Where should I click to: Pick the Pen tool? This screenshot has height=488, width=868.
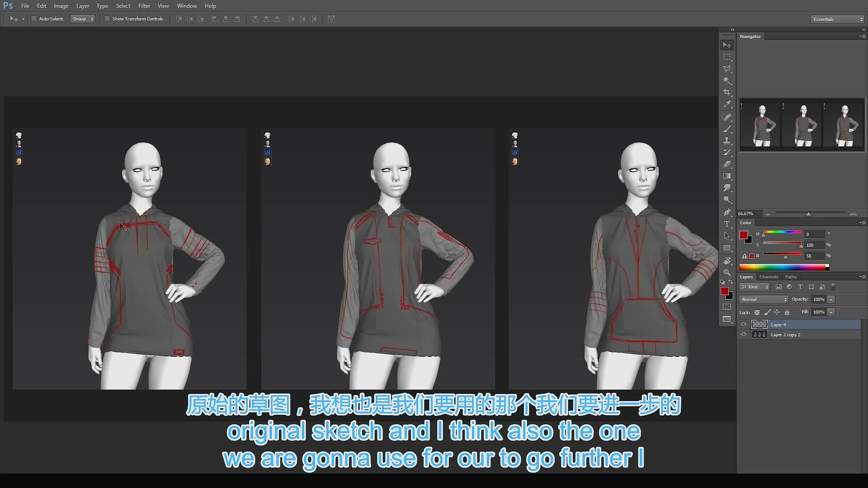tap(727, 212)
